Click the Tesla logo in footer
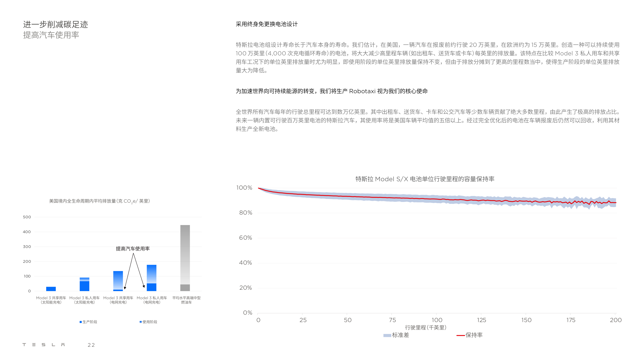This screenshot has height=362, width=644. 44,345
